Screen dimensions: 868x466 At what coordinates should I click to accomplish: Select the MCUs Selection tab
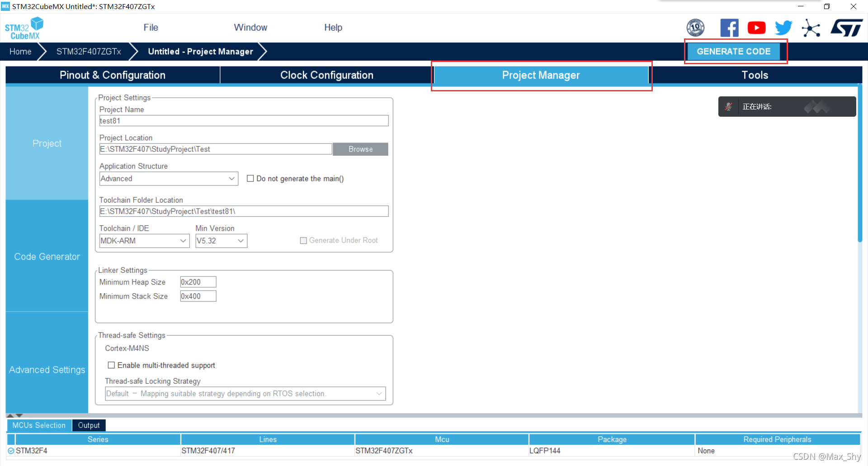pyautogui.click(x=39, y=425)
